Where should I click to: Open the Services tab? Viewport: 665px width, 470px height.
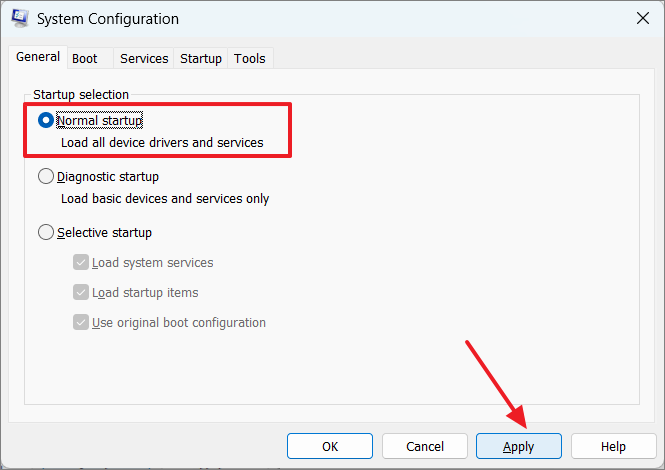144,59
